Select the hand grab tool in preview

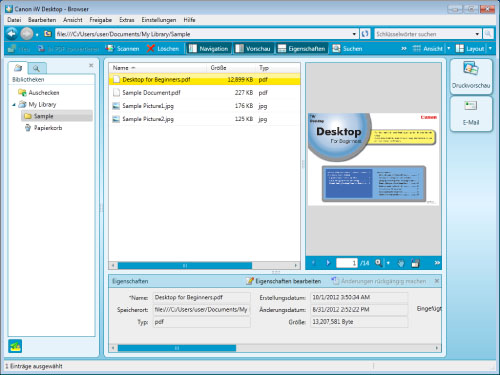point(401,263)
